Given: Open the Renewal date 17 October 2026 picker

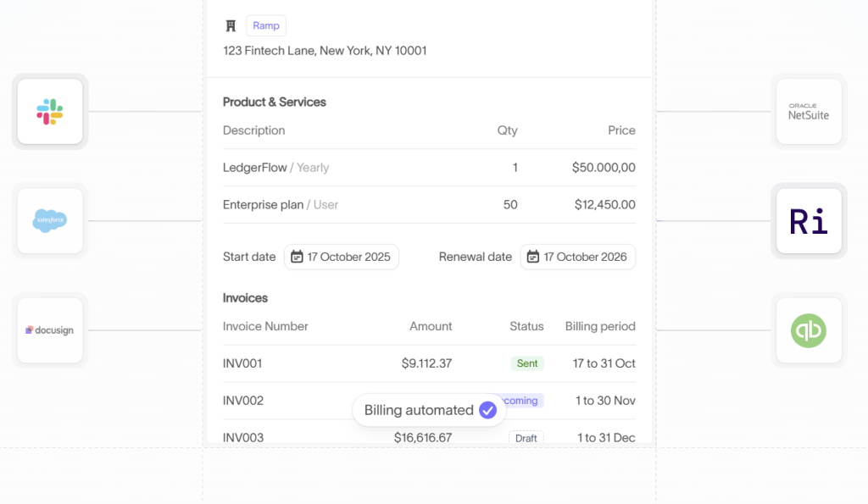Looking at the screenshot, I should (577, 257).
